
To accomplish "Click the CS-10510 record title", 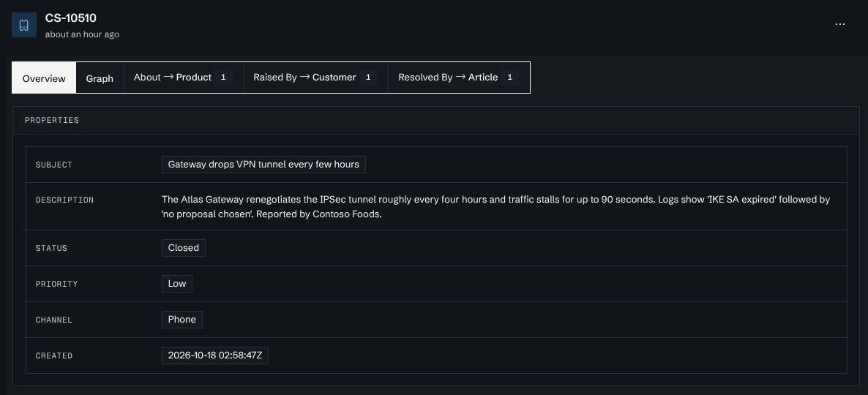I will 71,18.
